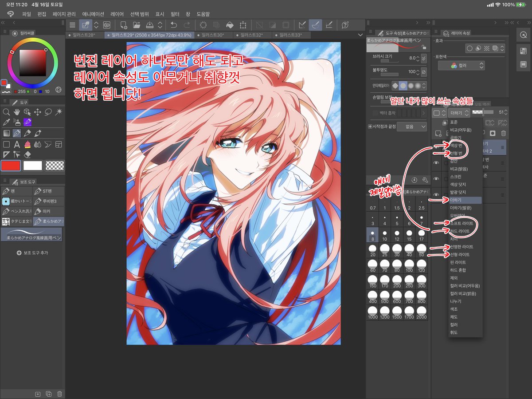Image resolution: width=532 pixels, height=399 pixels.
Task: Click the Fill paint bucket command
Action: click(230, 25)
